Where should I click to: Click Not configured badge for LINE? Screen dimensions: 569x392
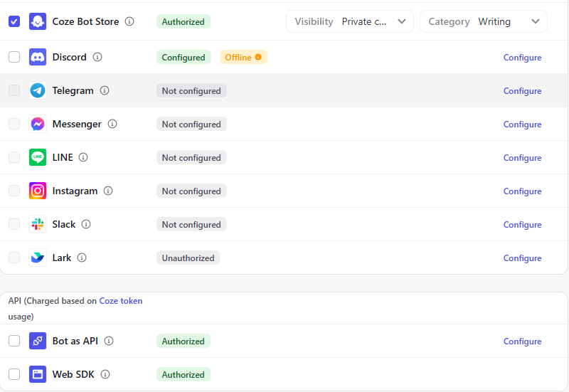click(191, 157)
